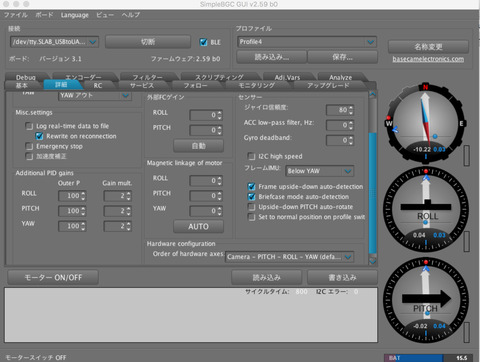Click the 名称変更 rename button

coord(428,47)
